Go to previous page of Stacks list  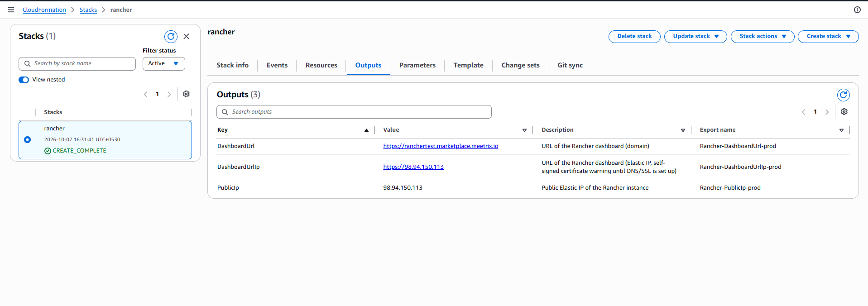[145, 94]
